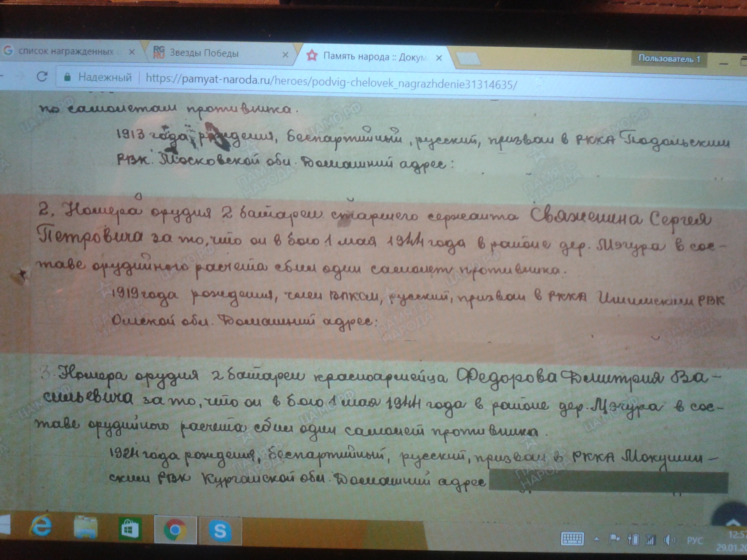The height and width of the screenshot is (560, 747).
Task: Open the touch keyboard tray icon
Action: coord(572,539)
